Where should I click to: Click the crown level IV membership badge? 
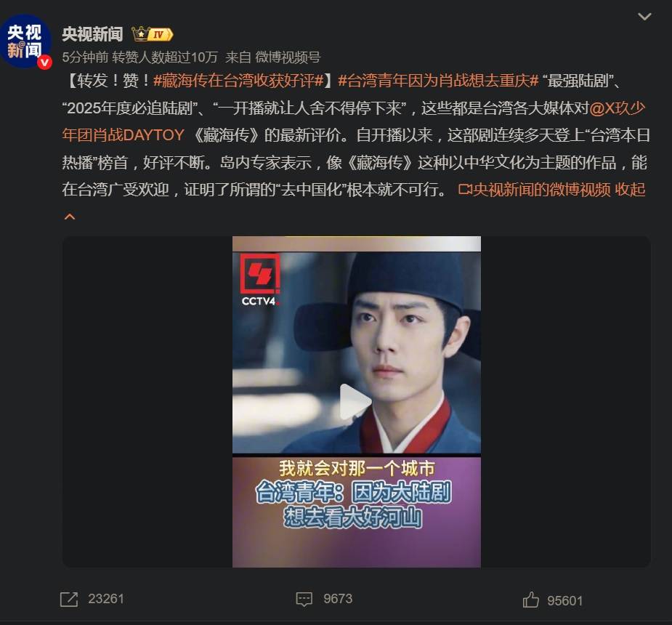click(152, 34)
